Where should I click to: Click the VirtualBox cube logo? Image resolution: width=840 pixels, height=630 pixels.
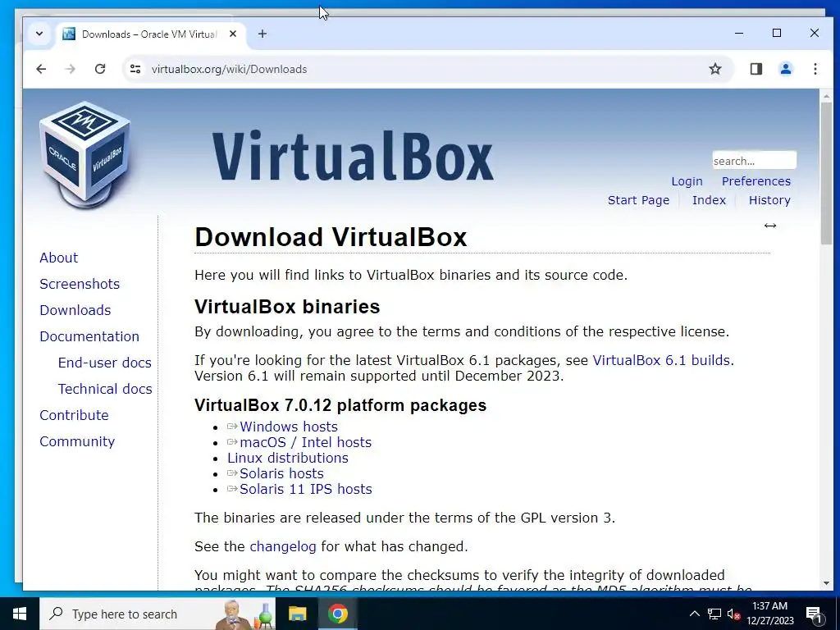85,153
